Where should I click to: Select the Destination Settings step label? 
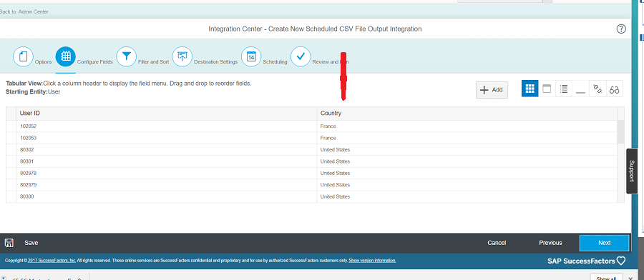coord(215,62)
